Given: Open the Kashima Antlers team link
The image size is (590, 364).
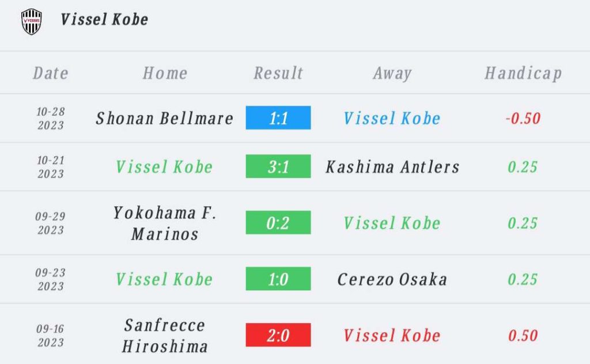Looking at the screenshot, I should 392,167.
